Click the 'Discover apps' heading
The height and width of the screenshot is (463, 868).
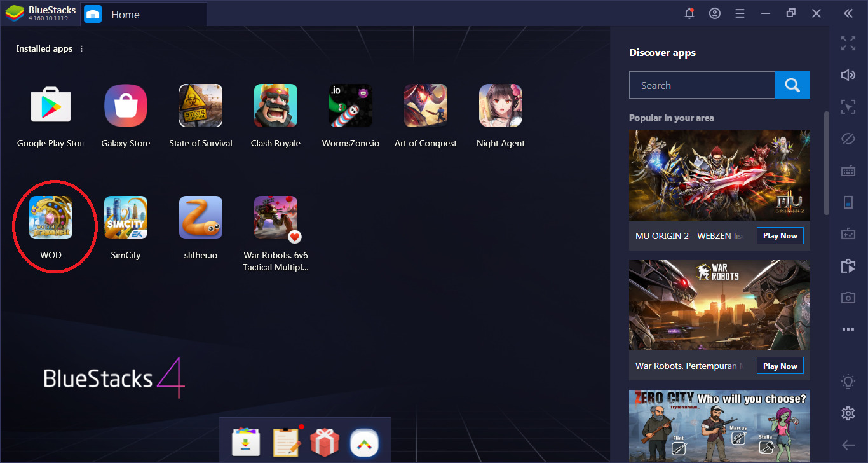click(662, 53)
